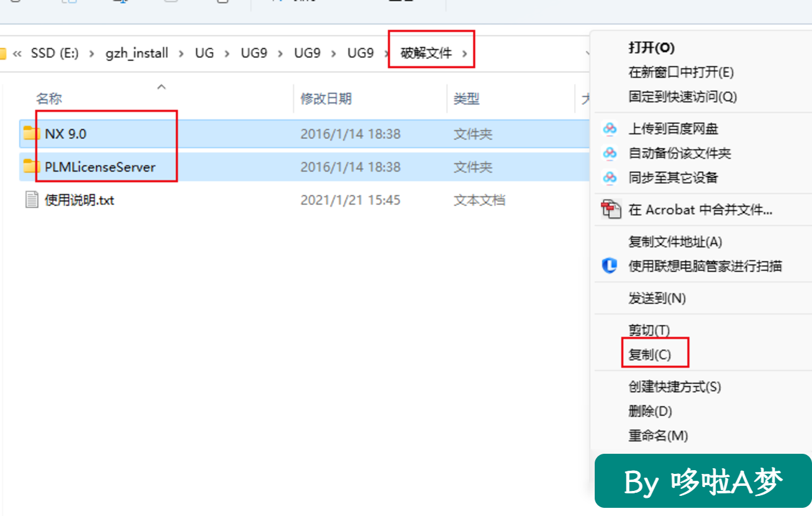The height and width of the screenshot is (516, 812).
Task: Choose 复制文件地址(A) from context menu
Action: point(675,241)
